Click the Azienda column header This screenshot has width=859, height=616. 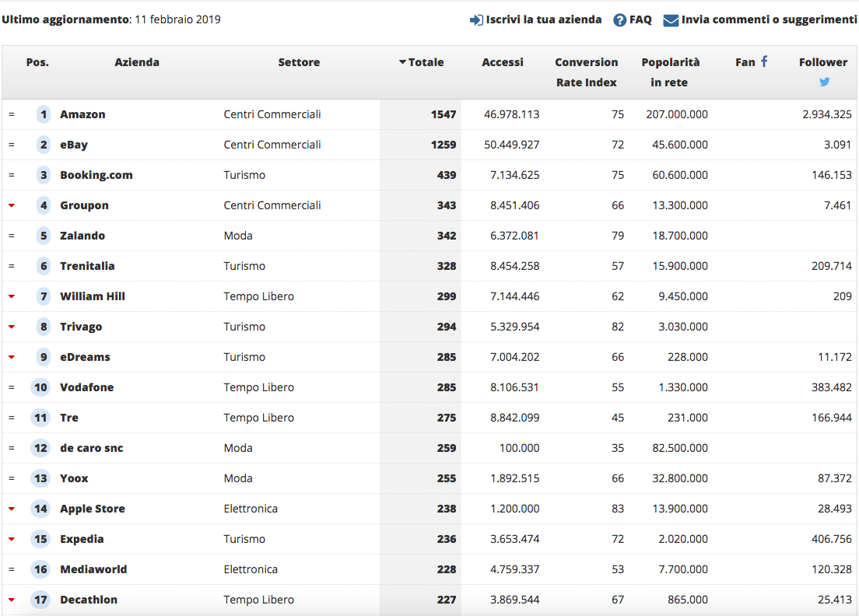click(x=137, y=62)
